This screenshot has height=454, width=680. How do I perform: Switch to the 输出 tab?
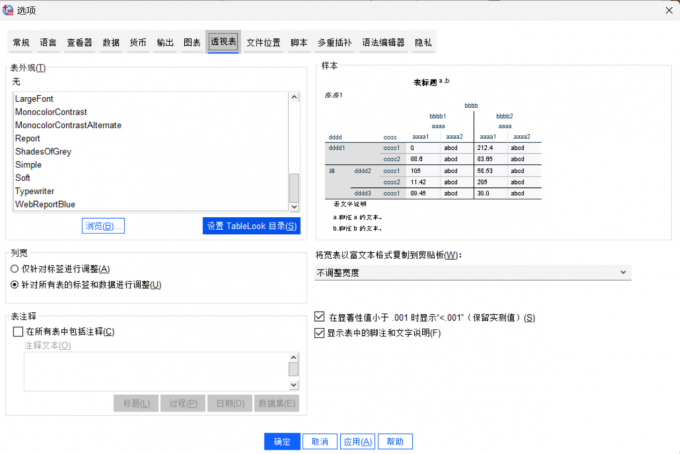click(x=165, y=42)
